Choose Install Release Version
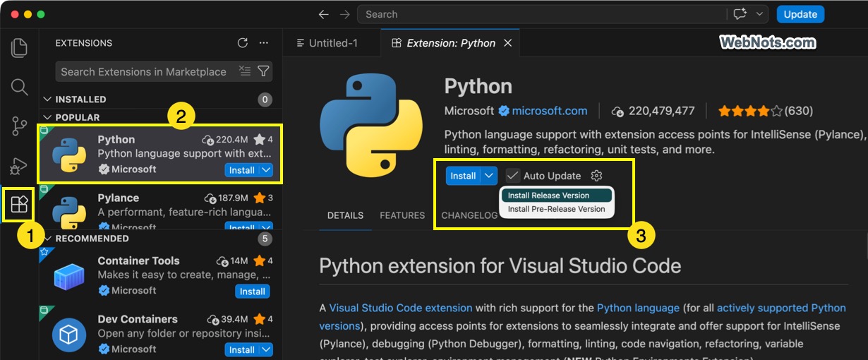Image resolution: width=868 pixels, height=360 pixels. (556, 196)
